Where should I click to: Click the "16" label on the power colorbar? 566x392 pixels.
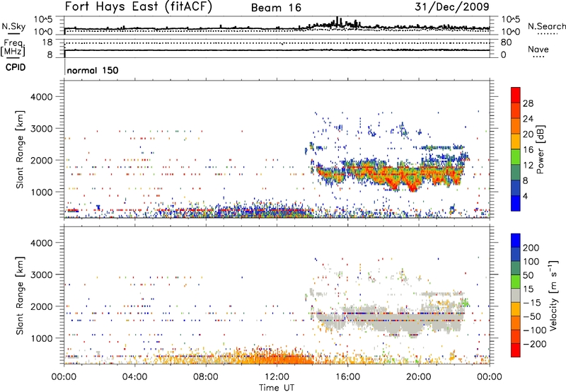(528, 150)
